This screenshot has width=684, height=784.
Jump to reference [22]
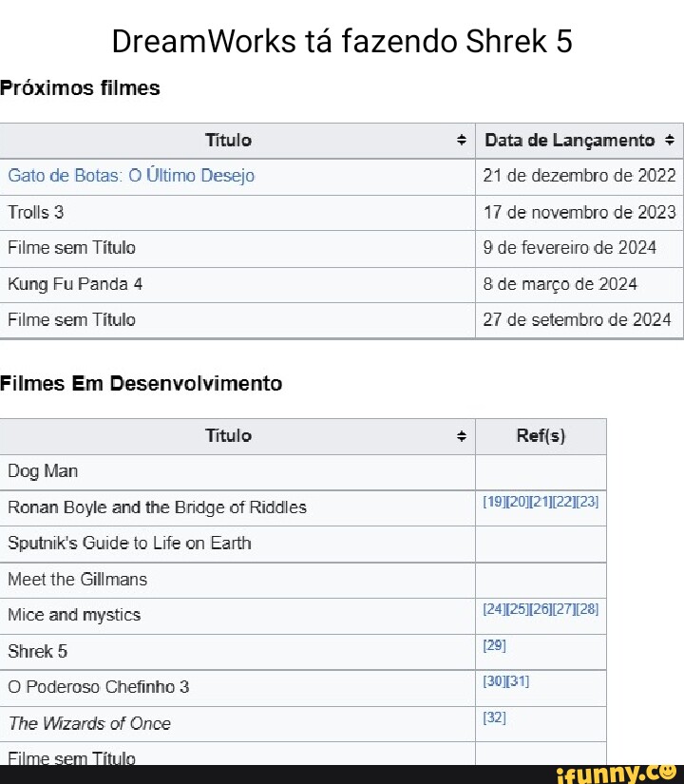pos(564,502)
